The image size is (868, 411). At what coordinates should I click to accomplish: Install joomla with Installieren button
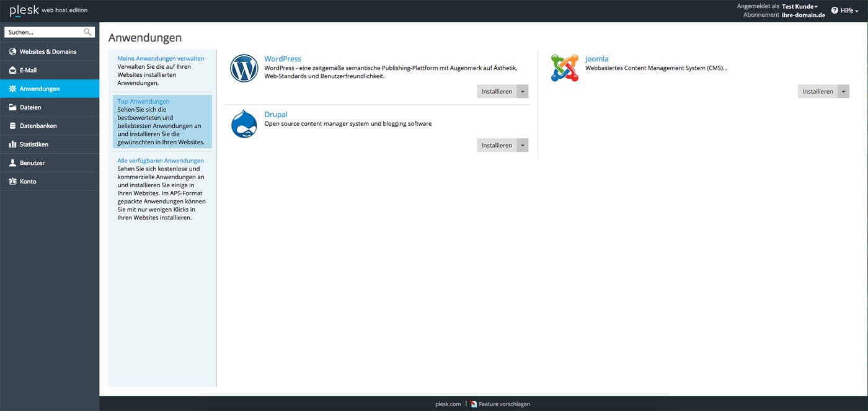(x=818, y=91)
